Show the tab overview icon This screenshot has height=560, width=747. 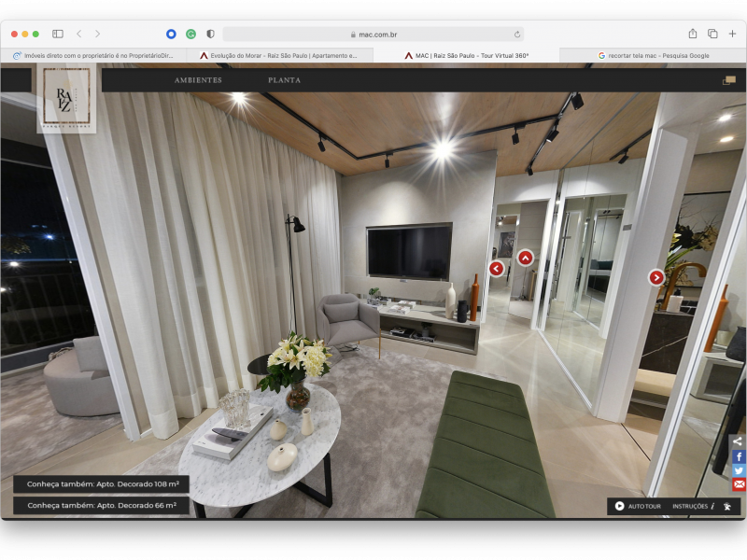(x=712, y=34)
